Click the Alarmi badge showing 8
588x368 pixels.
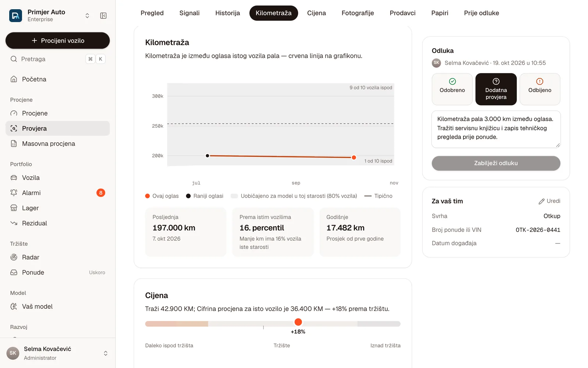click(x=101, y=193)
